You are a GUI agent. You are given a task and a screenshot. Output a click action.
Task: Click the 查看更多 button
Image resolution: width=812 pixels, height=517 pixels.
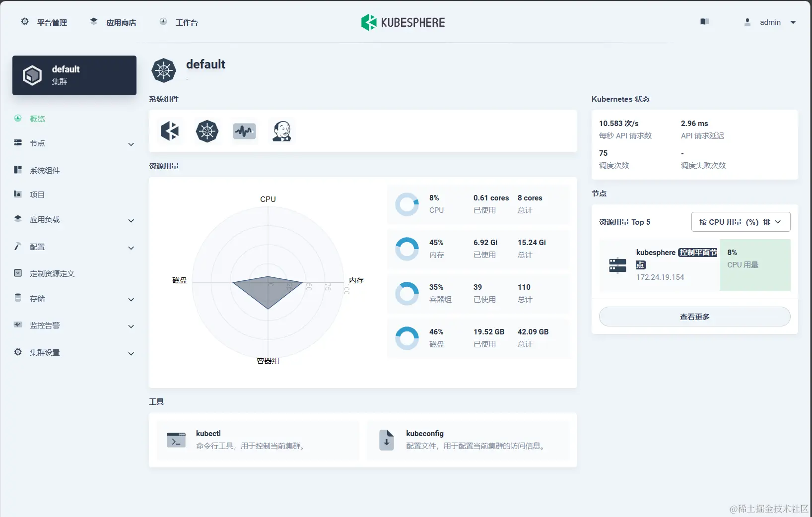pos(694,317)
